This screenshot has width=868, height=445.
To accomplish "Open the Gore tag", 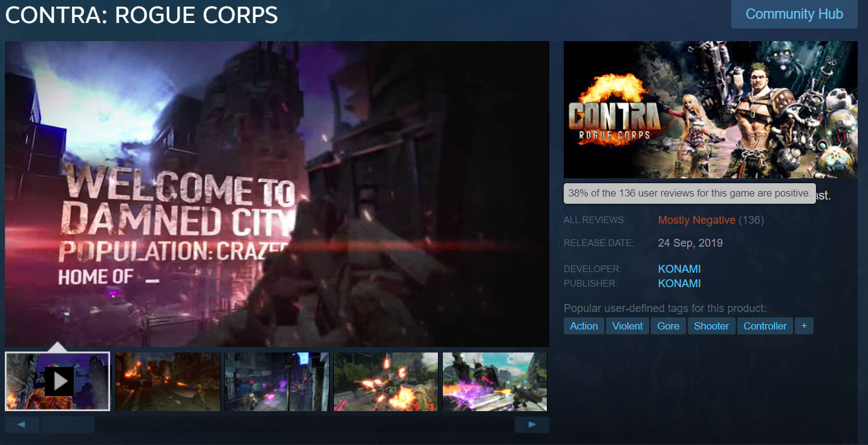I will click(668, 326).
